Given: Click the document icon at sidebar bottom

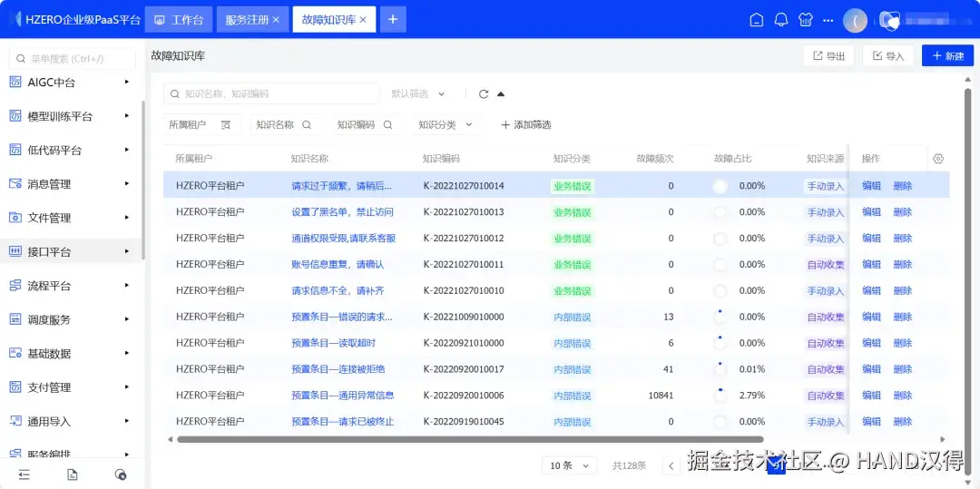Looking at the screenshot, I should coord(73,474).
